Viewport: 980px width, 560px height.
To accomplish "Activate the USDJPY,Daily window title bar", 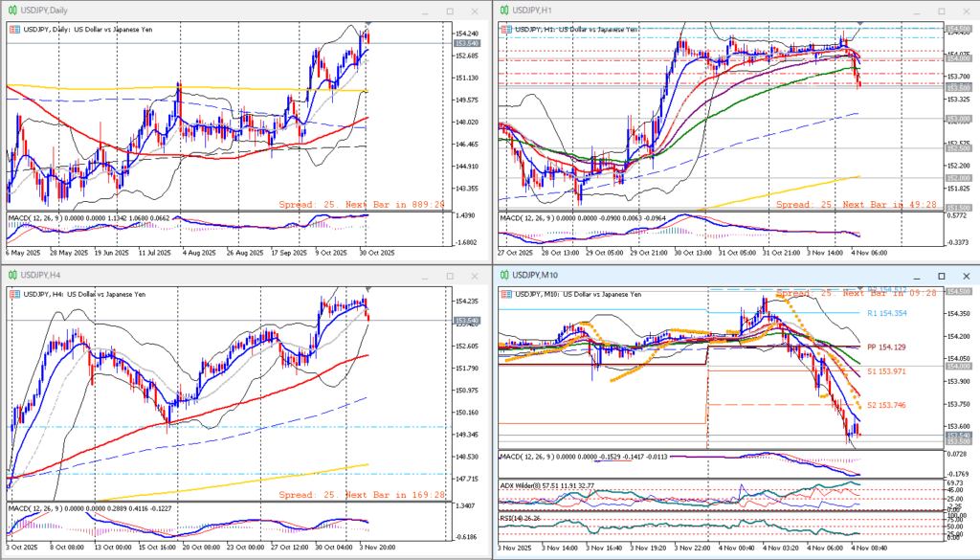I will [x=191, y=11].
